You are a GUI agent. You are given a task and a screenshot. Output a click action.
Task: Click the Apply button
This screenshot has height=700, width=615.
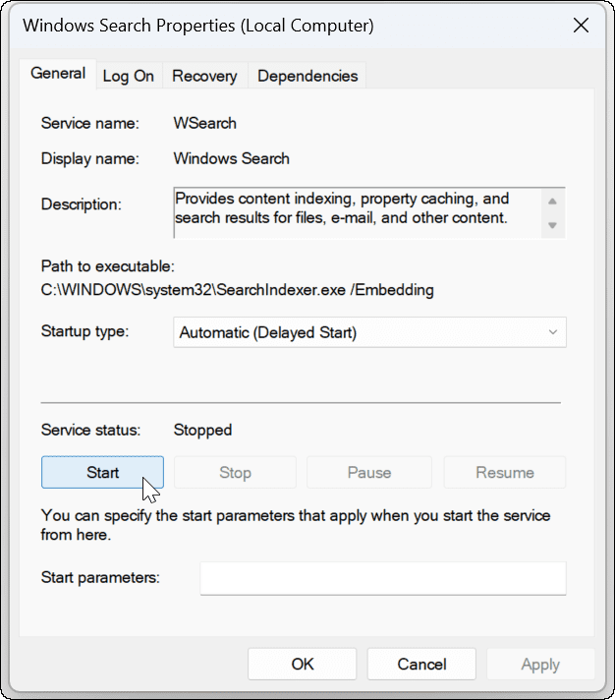click(540, 665)
